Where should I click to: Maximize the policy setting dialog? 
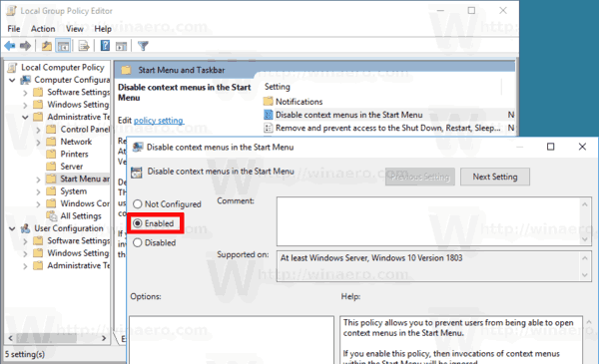point(550,147)
